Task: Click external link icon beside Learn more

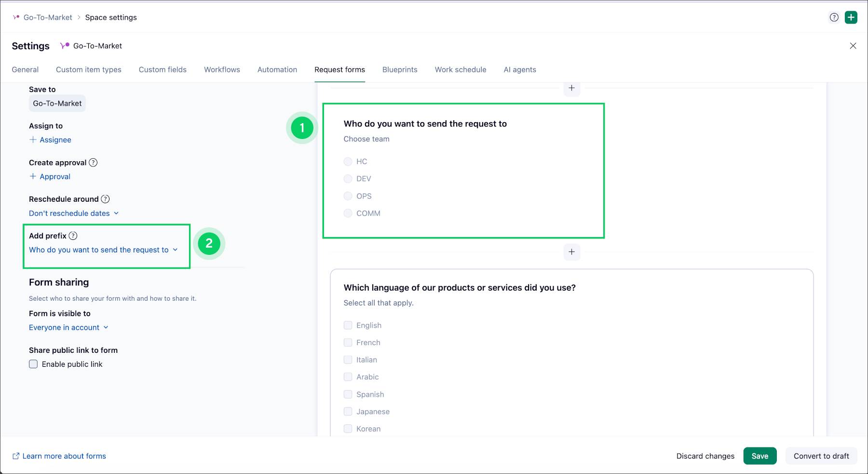Action: click(x=16, y=456)
